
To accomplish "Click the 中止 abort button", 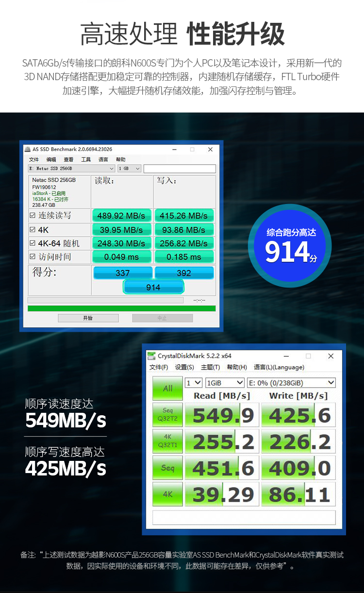I will 162,318.
